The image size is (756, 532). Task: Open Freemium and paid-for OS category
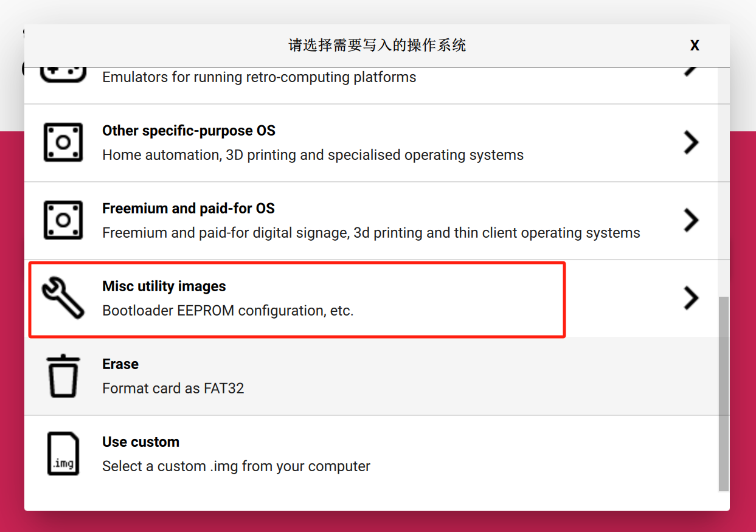[x=189, y=209]
